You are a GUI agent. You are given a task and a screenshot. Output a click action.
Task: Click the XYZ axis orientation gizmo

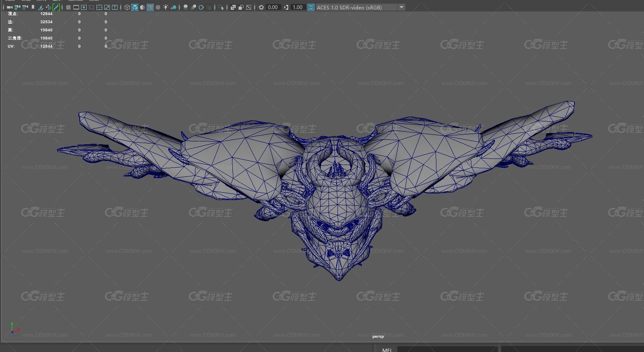click(x=14, y=328)
